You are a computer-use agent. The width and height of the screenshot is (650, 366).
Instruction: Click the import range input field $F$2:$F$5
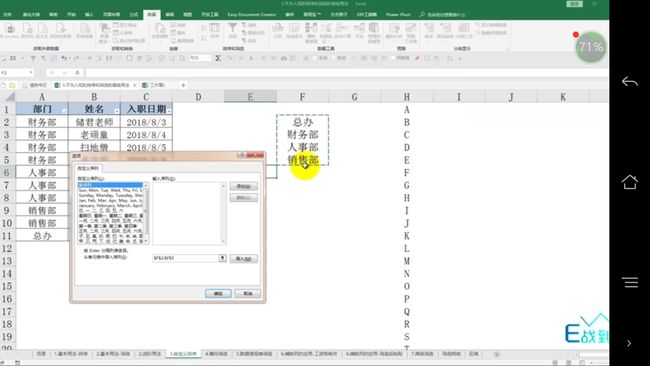(186, 258)
